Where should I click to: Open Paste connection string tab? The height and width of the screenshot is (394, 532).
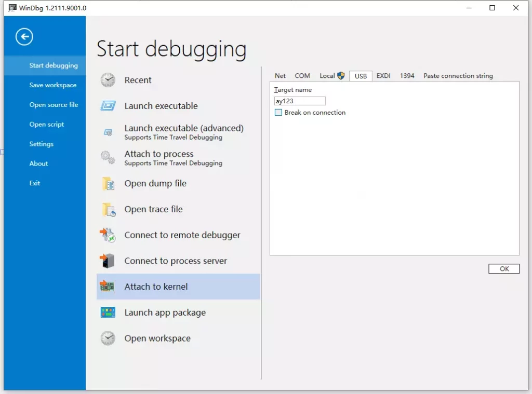[458, 76]
